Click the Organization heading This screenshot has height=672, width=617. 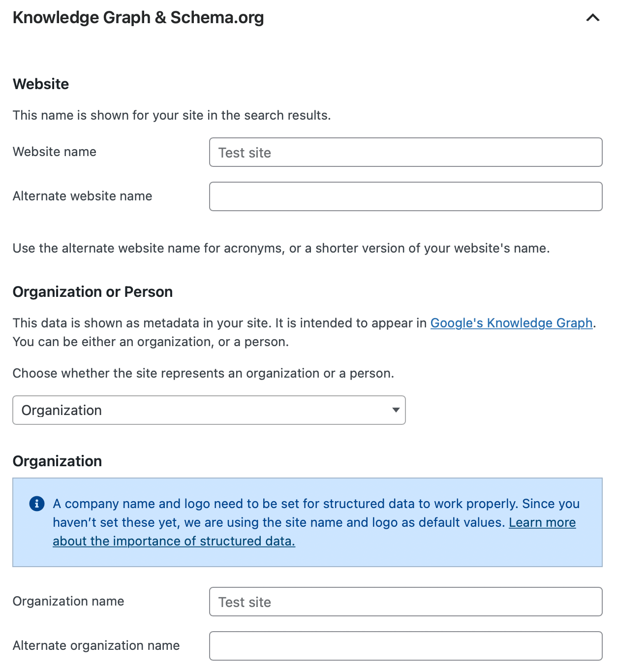[x=57, y=461]
